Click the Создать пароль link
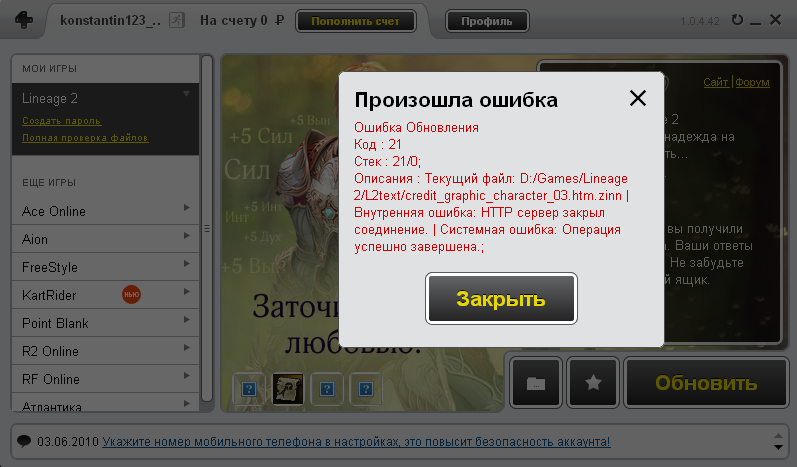Image resolution: width=797 pixels, height=467 pixels. 62,121
